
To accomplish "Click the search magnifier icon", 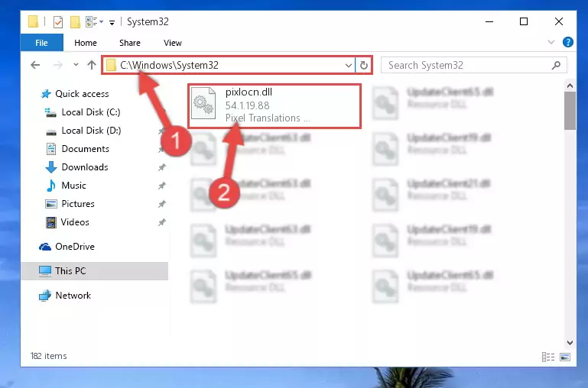I will click(556, 65).
